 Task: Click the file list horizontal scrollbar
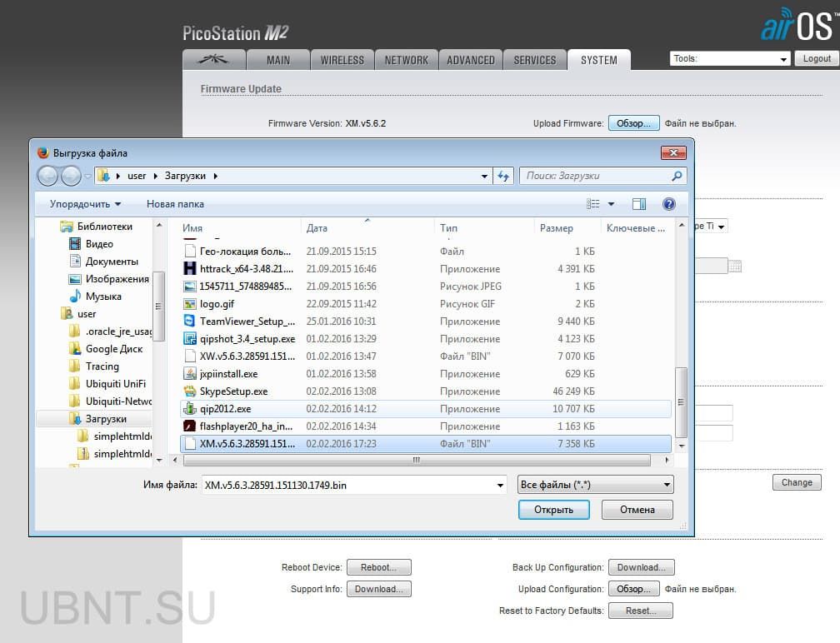[x=417, y=460]
